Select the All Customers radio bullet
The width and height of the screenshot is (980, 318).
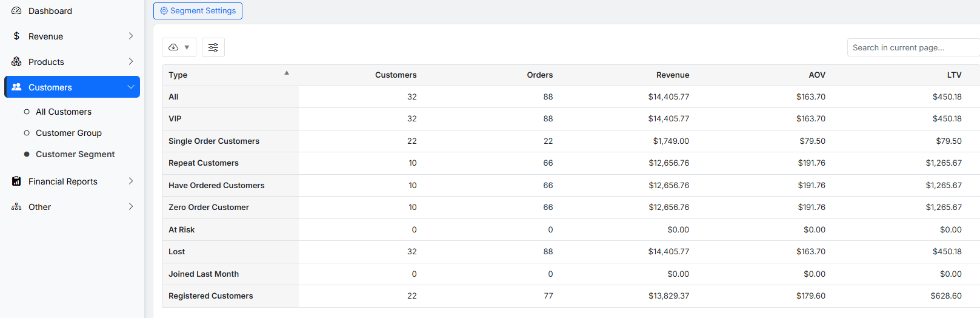click(27, 112)
